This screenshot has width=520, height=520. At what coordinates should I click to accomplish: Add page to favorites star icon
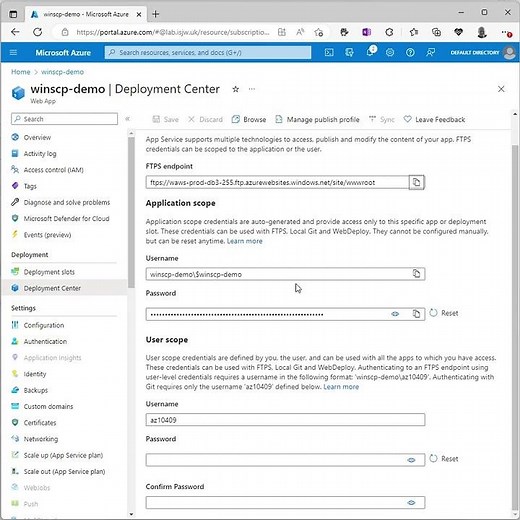(x=318, y=32)
